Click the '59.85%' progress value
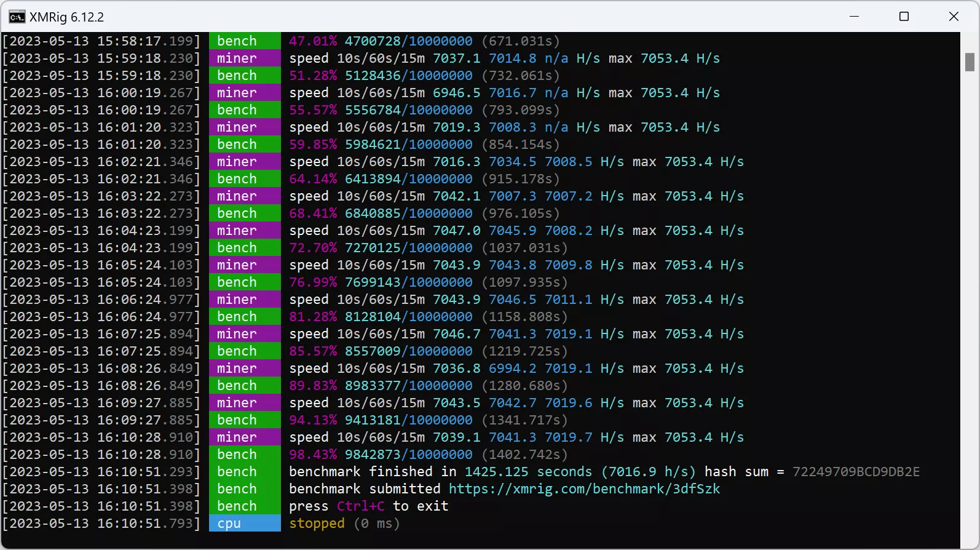This screenshot has width=980, height=550. 313,145
